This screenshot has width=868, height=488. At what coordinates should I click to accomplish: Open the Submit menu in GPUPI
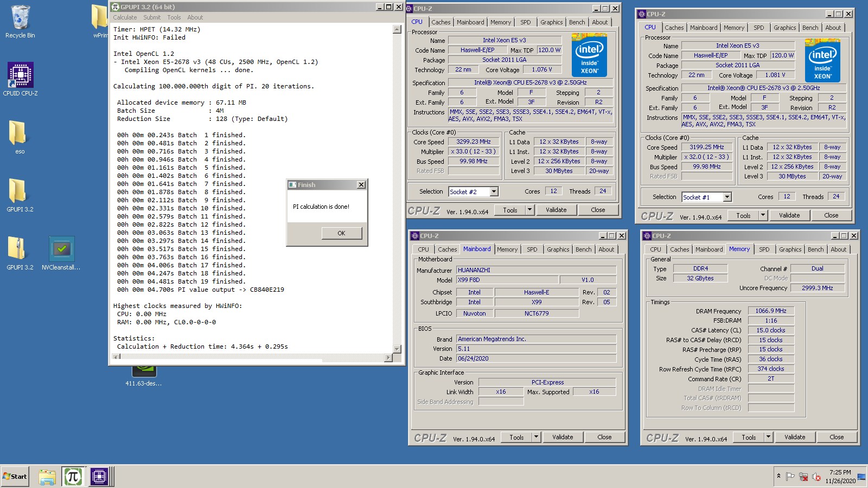click(152, 17)
